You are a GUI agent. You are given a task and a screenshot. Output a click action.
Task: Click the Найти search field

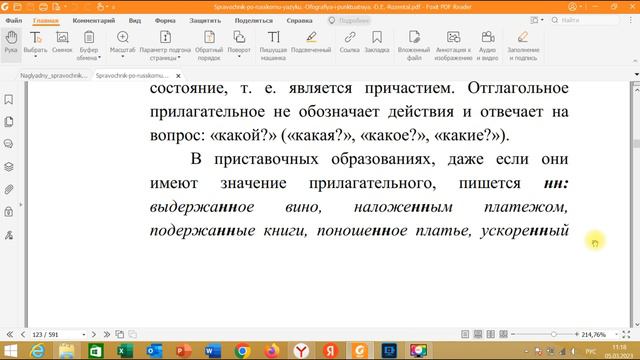[586, 20]
